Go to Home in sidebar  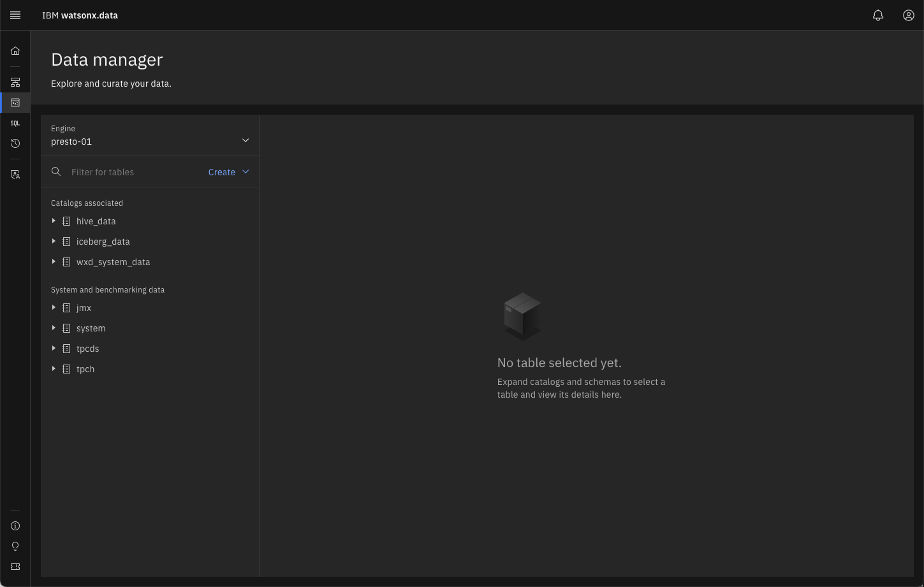[x=15, y=51]
